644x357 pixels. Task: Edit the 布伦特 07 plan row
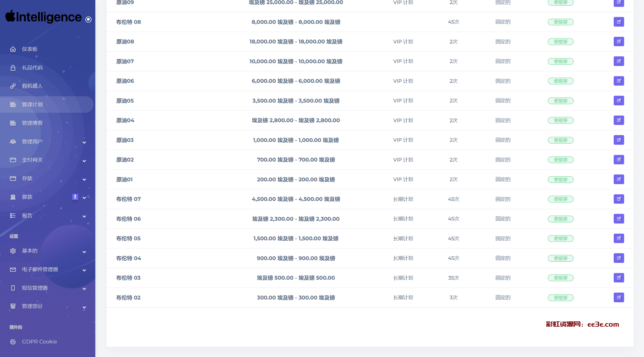[619, 199]
